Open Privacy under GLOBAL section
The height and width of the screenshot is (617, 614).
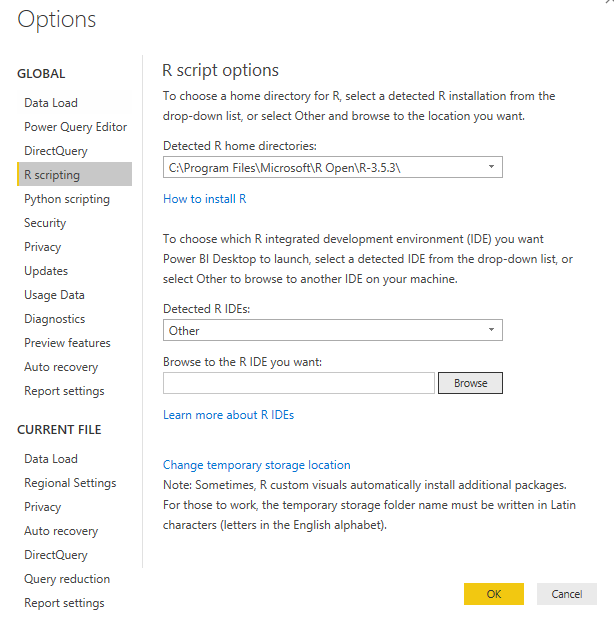pos(43,247)
